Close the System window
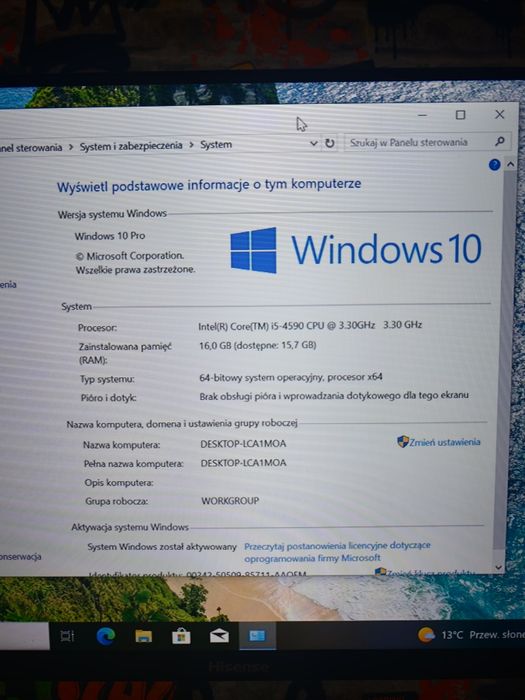 tap(500, 114)
